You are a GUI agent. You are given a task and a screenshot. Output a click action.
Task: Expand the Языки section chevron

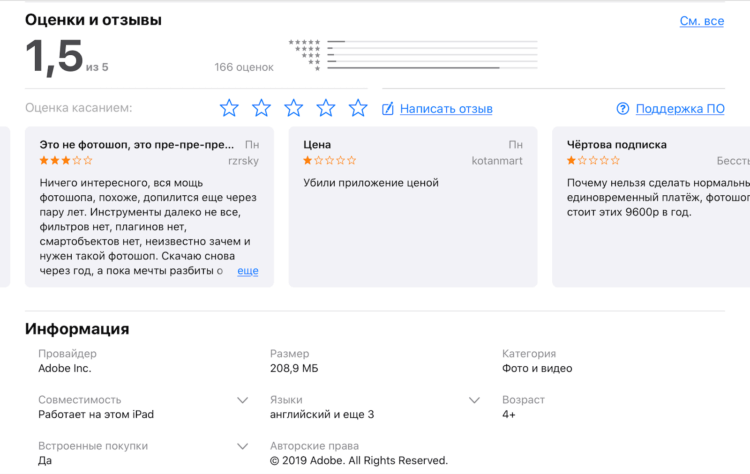click(x=474, y=400)
